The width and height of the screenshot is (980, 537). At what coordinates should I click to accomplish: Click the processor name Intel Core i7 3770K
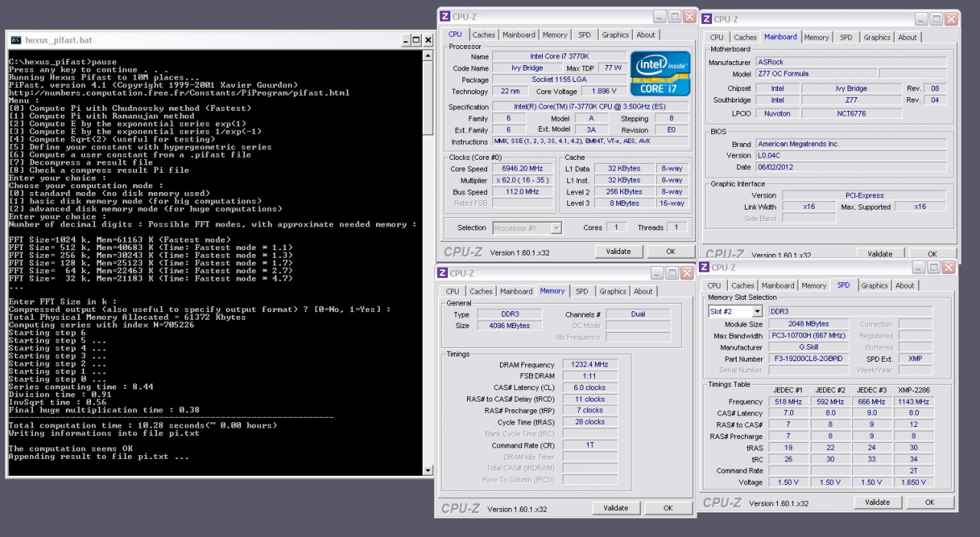[x=559, y=57]
